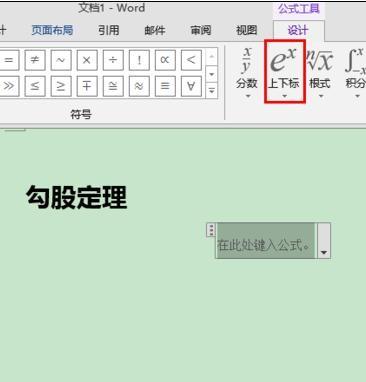Switch to the 引用 tab
This screenshot has height=382, width=366.
109,31
